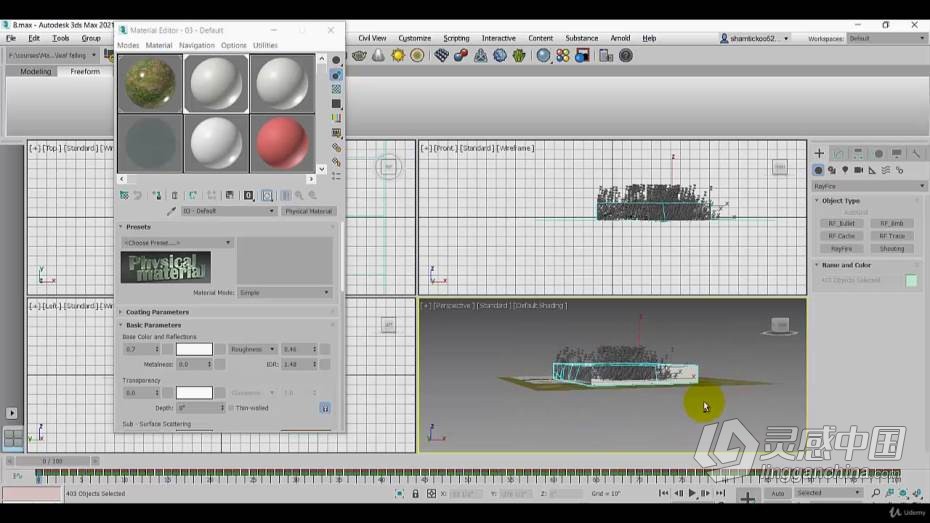Viewport: 930px width, 523px height.
Task: Click Reset Map/Mtl trash icon in Material Editor
Action: coord(174,195)
